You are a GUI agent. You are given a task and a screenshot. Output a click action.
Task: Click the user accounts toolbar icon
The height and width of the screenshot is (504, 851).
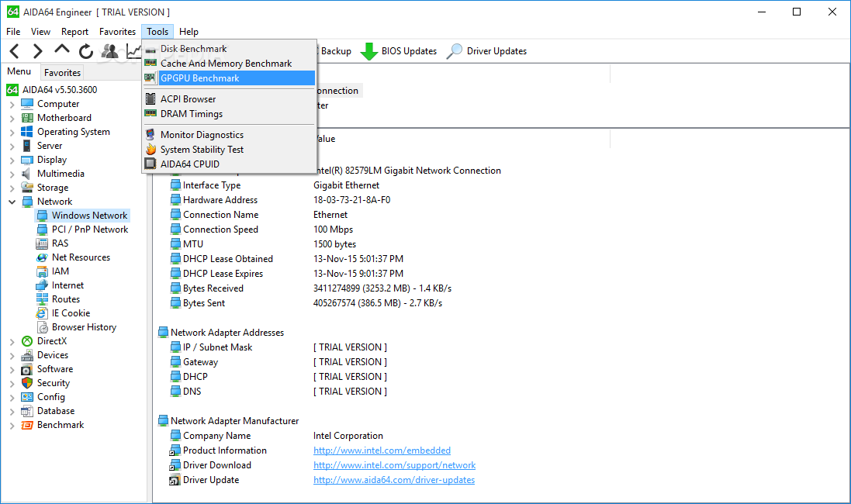click(x=109, y=51)
